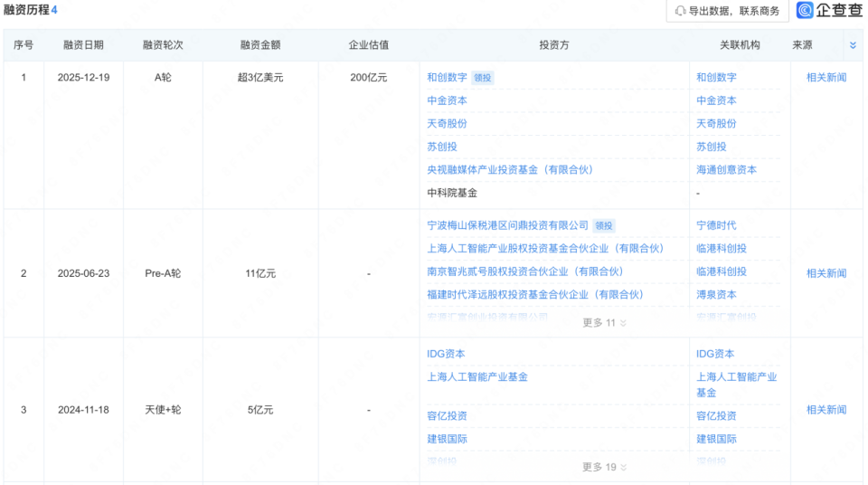Image resolution: width=868 pixels, height=485 pixels.
Task: Open IDG资本 in 关联机构 column
Action: click(x=715, y=354)
